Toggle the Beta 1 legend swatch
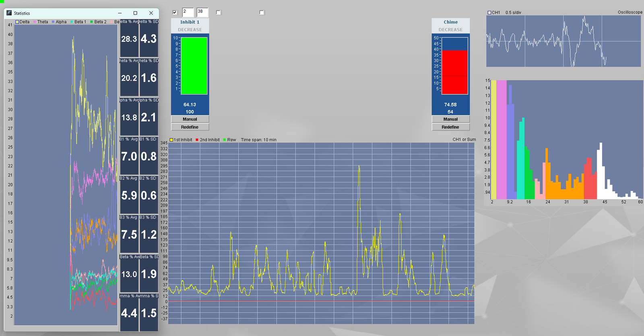Viewport: 644px width, 336px height. tap(72, 22)
